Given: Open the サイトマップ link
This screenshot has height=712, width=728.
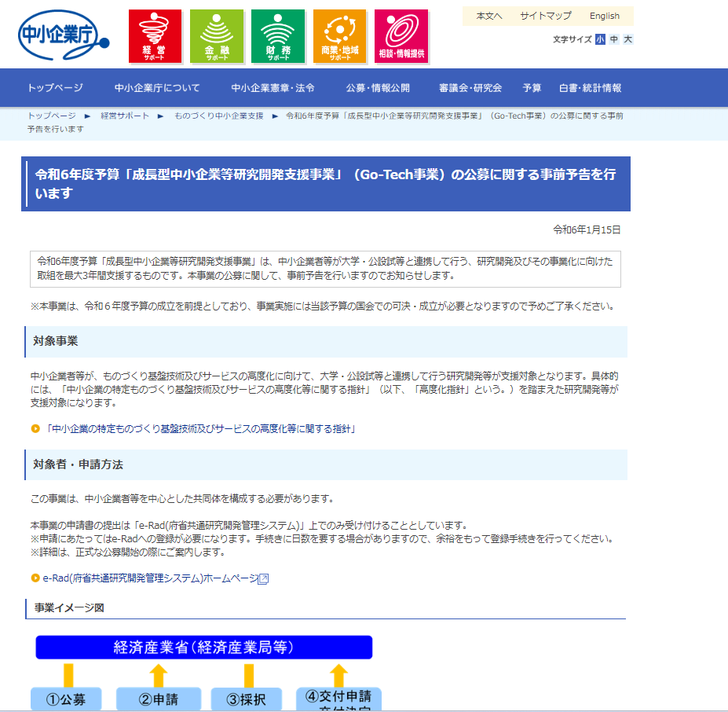Looking at the screenshot, I should pos(545,16).
